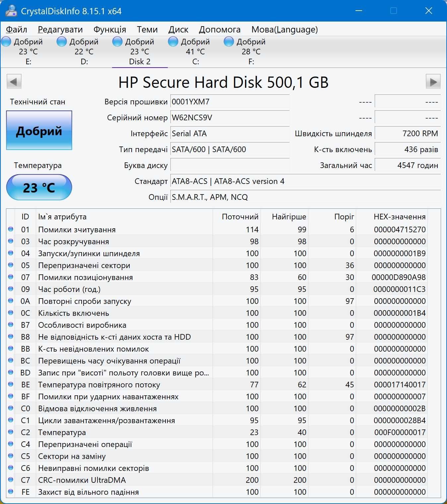This screenshot has height=504, width=447.
Task: Click status dot of attribute C5 pending sectors
Action: pyautogui.click(x=11, y=456)
